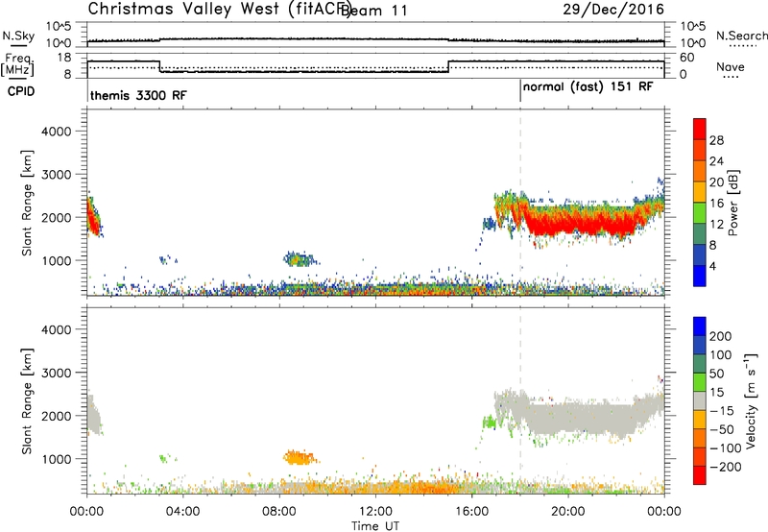Click the power panel 'Slant Range [km]' label

click(27, 203)
